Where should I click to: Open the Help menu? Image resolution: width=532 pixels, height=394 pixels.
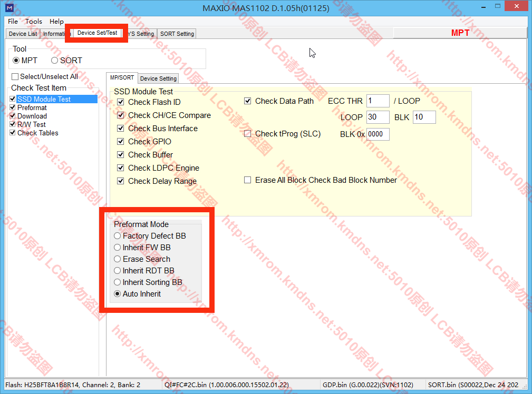coord(56,22)
